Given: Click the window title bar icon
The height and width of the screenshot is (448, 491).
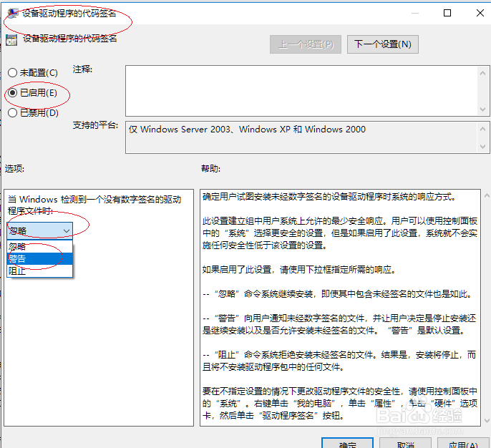Looking at the screenshot, I should click(13, 13).
